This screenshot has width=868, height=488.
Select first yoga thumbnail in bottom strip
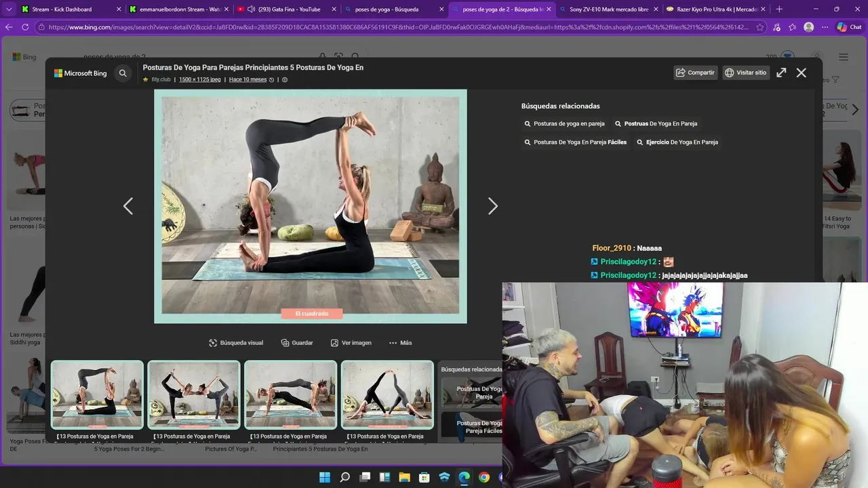click(x=97, y=394)
